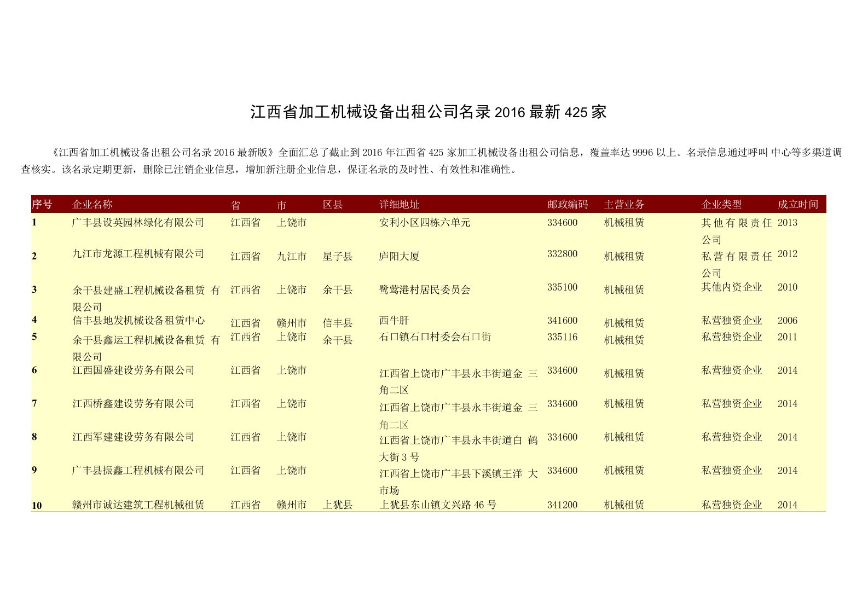The height and width of the screenshot is (614, 868).
Task: Click the 区县 column header
Action: click(333, 205)
